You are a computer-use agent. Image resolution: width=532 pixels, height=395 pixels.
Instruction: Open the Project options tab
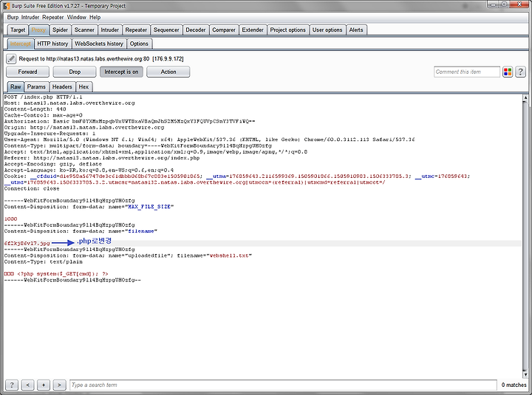click(x=287, y=30)
